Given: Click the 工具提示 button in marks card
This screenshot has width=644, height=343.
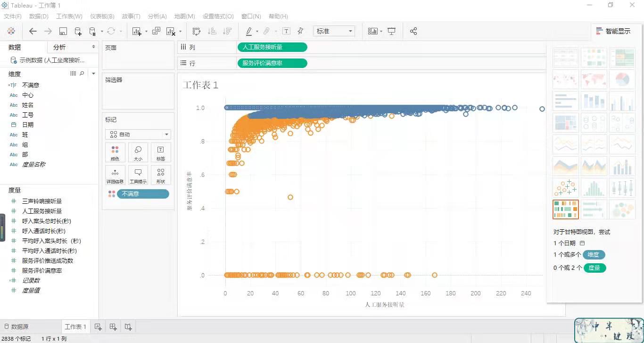Looking at the screenshot, I should point(138,175).
